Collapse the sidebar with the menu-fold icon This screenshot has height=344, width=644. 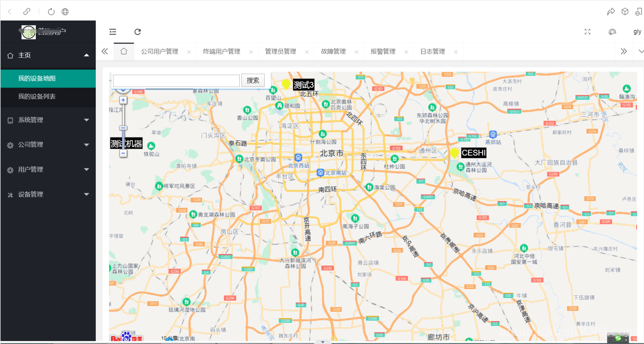(113, 32)
